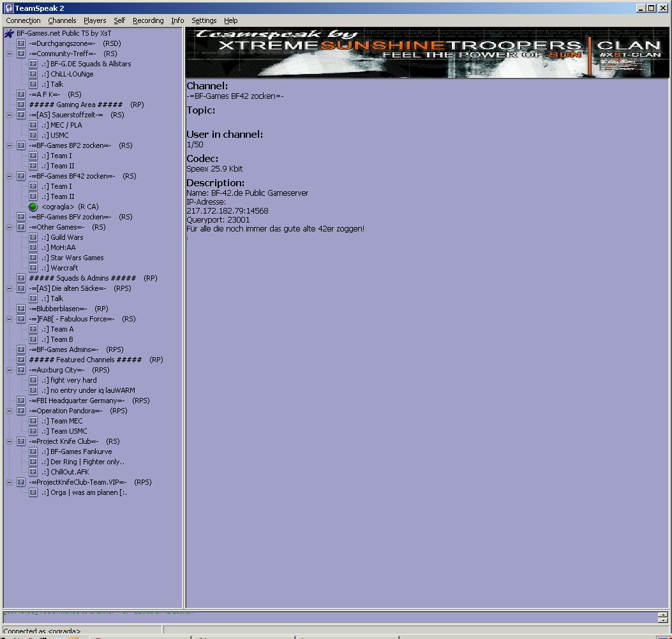Open the Self menu
The width and height of the screenshot is (672, 639).
click(x=119, y=20)
